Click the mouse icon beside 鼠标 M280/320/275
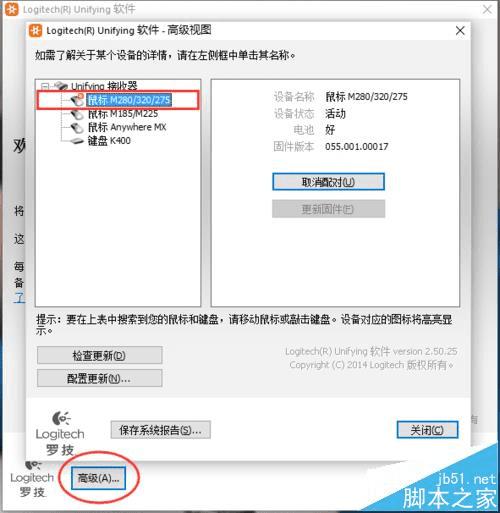 coord(77,100)
